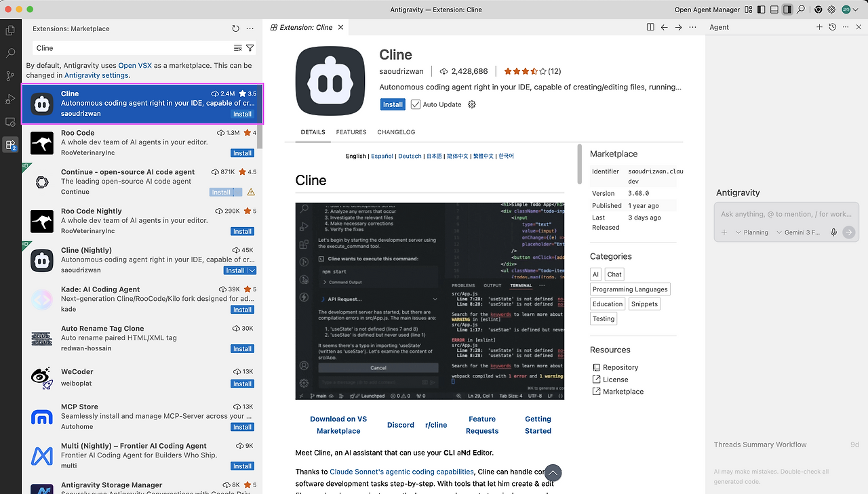Close the Agent panel
The width and height of the screenshot is (868, 494).
pos(857,27)
